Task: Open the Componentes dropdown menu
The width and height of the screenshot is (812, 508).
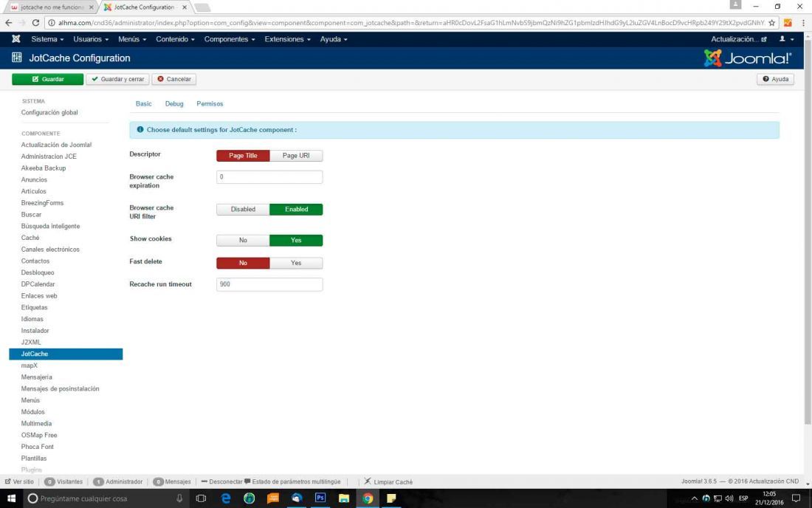Action: pos(230,39)
